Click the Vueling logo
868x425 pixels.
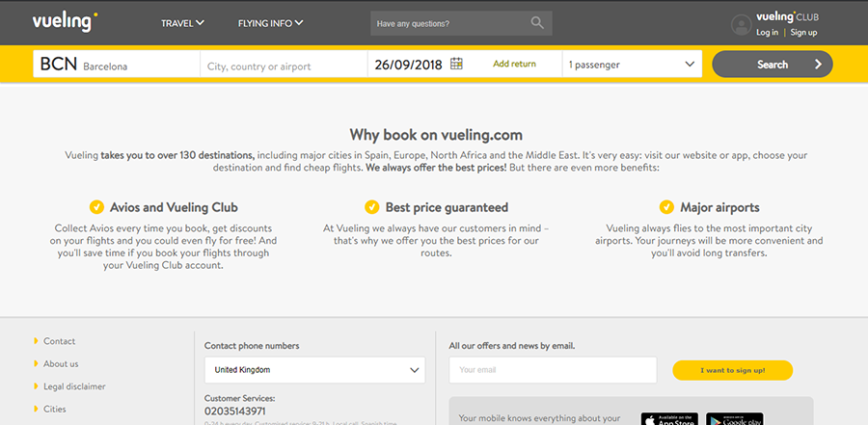pyautogui.click(x=65, y=22)
